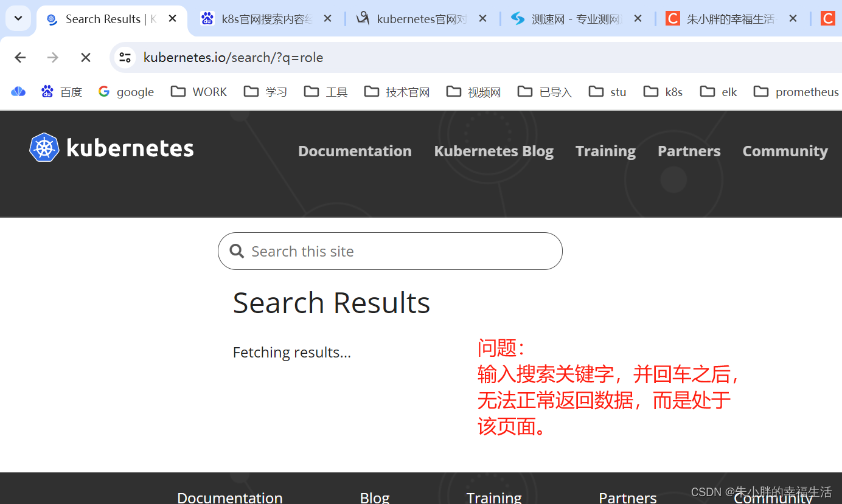Viewport: 842px width, 504px height.
Task: Open site information icon in address bar
Action: pos(125,58)
